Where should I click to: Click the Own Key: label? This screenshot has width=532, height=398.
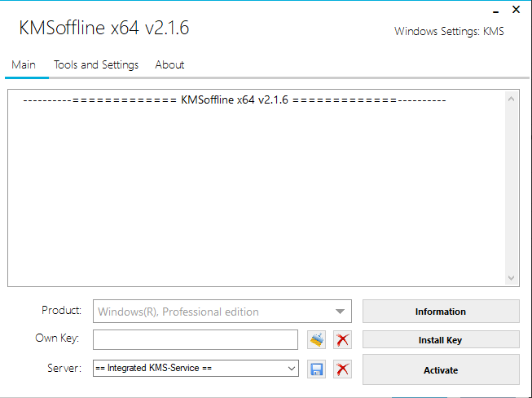[x=57, y=338]
